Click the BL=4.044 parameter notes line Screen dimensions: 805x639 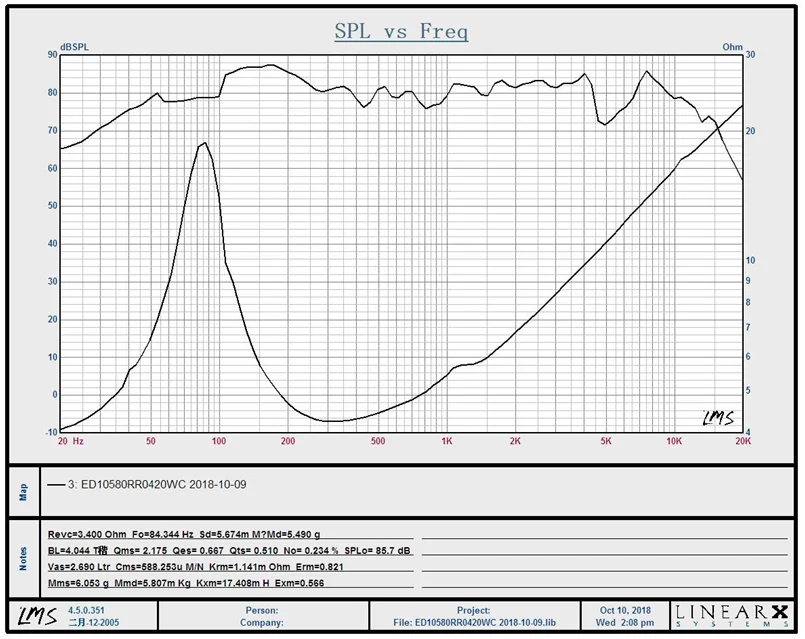pos(228,551)
